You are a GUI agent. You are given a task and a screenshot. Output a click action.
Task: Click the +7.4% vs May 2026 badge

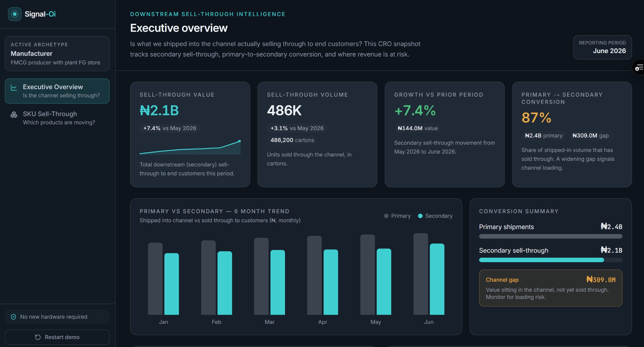170,128
